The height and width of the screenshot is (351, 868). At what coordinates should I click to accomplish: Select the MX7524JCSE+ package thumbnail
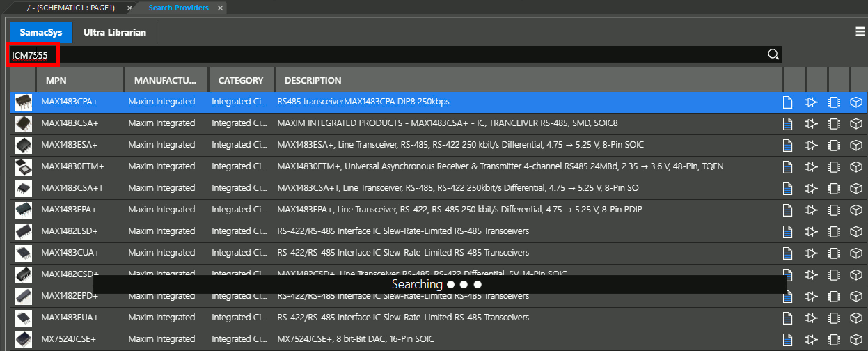[x=24, y=340]
